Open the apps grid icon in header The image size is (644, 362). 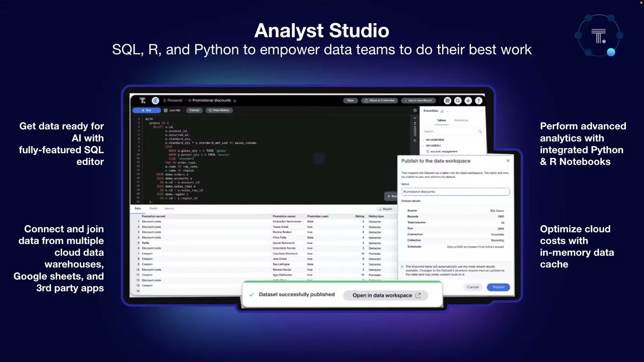[x=447, y=101]
